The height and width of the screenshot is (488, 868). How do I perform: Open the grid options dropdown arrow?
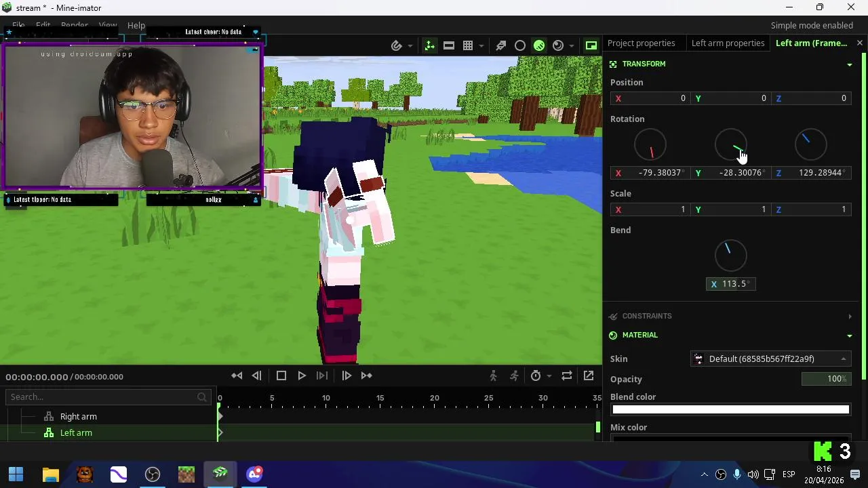point(481,46)
